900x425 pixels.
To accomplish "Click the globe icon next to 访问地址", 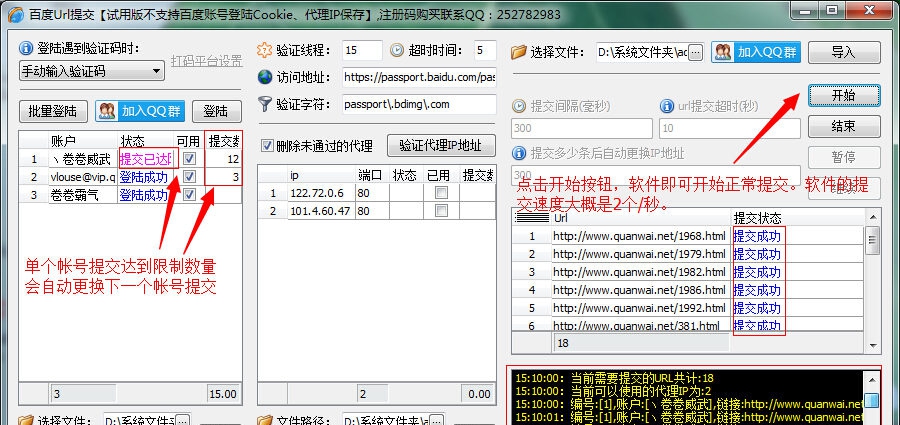I will click(x=265, y=77).
